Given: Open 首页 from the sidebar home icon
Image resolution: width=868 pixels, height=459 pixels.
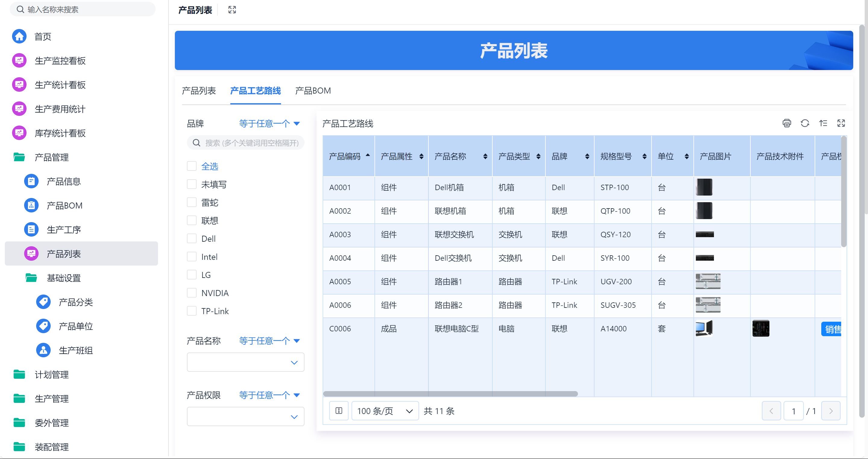Looking at the screenshot, I should point(19,37).
